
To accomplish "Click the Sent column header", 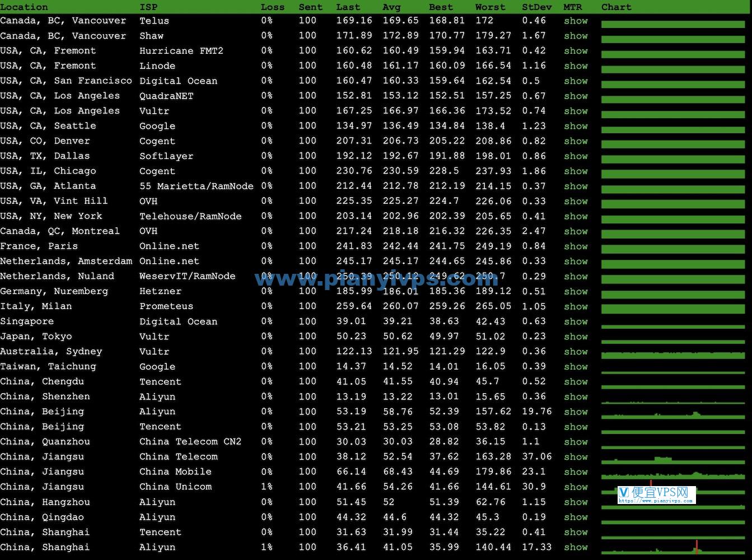I will [311, 7].
